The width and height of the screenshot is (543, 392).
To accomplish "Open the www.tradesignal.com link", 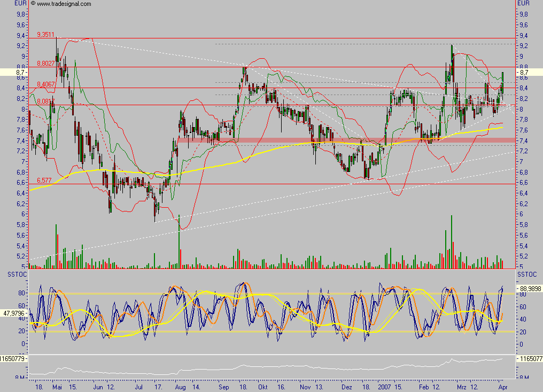I will [x=64, y=4].
